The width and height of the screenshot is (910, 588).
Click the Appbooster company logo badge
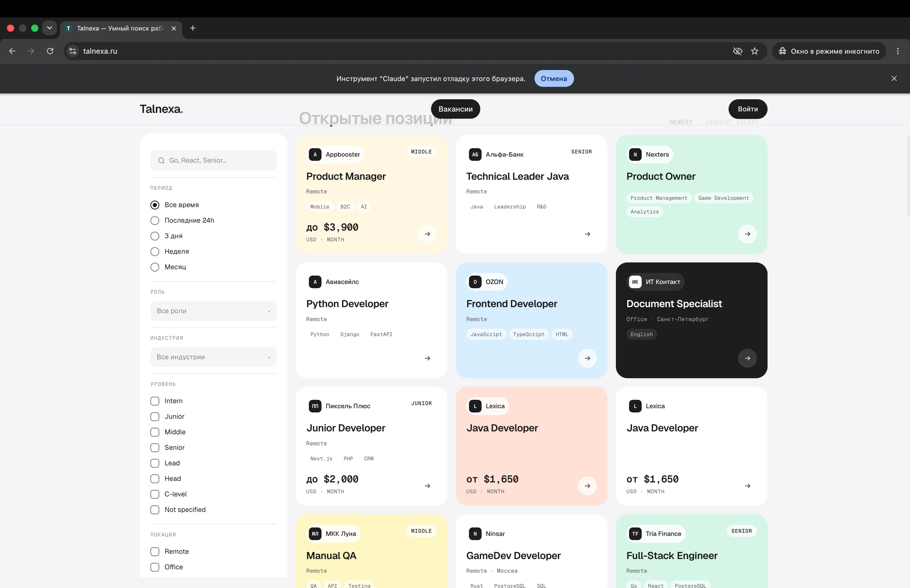[x=315, y=155]
